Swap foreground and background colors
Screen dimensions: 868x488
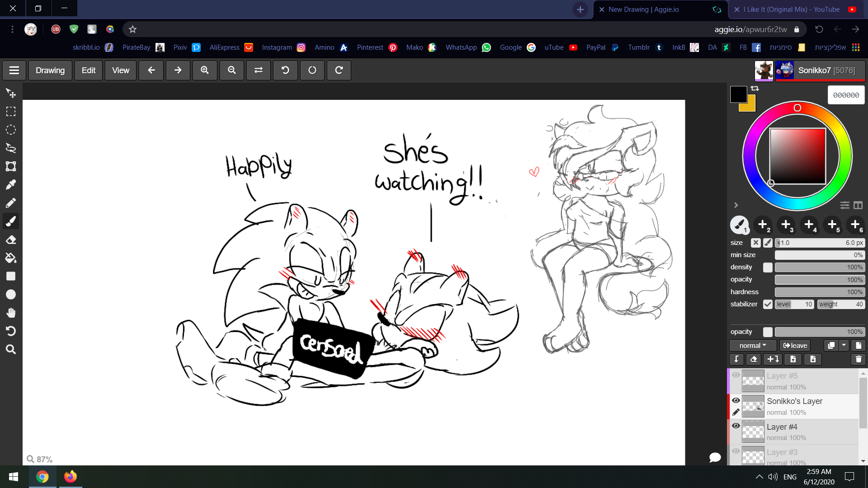(755, 89)
